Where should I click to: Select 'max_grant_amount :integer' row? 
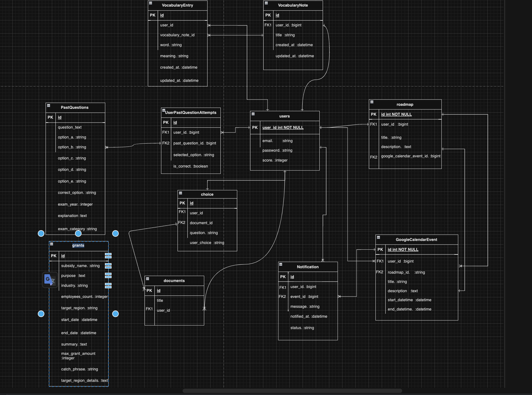click(x=79, y=356)
